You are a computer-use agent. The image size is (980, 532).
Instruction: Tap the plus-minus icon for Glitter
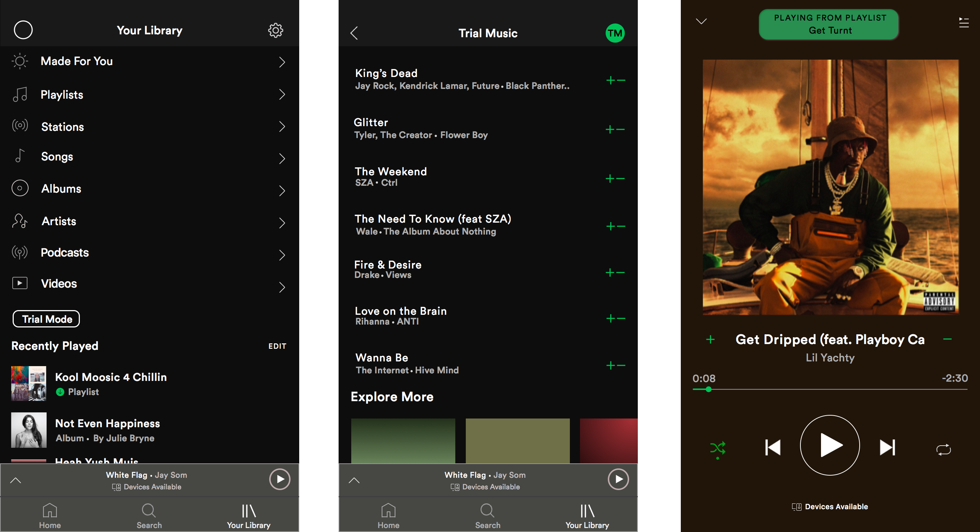tap(615, 129)
